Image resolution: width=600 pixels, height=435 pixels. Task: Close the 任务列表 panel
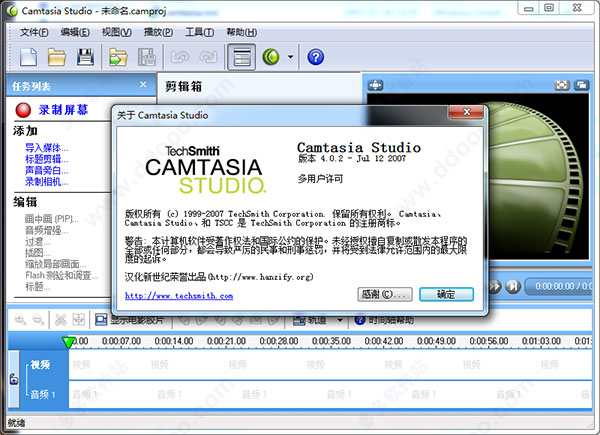pyautogui.click(x=143, y=85)
